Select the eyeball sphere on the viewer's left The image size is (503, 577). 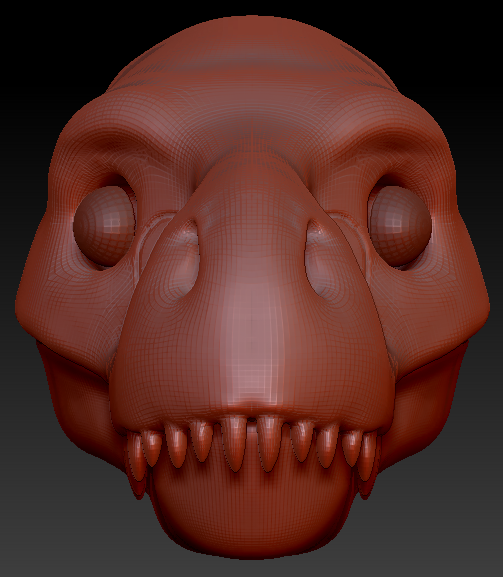tap(105, 225)
